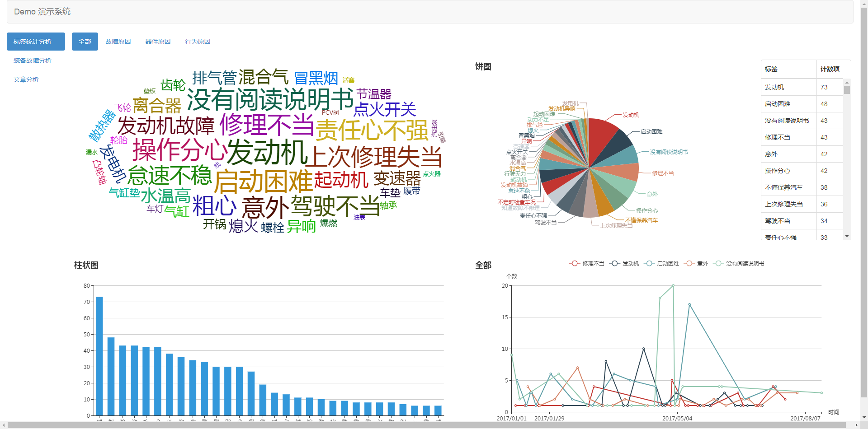Image resolution: width=868 pixels, height=429 pixels.
Task: Click the 没有阅读说明书 line peak point at 20
Action: [673, 285]
